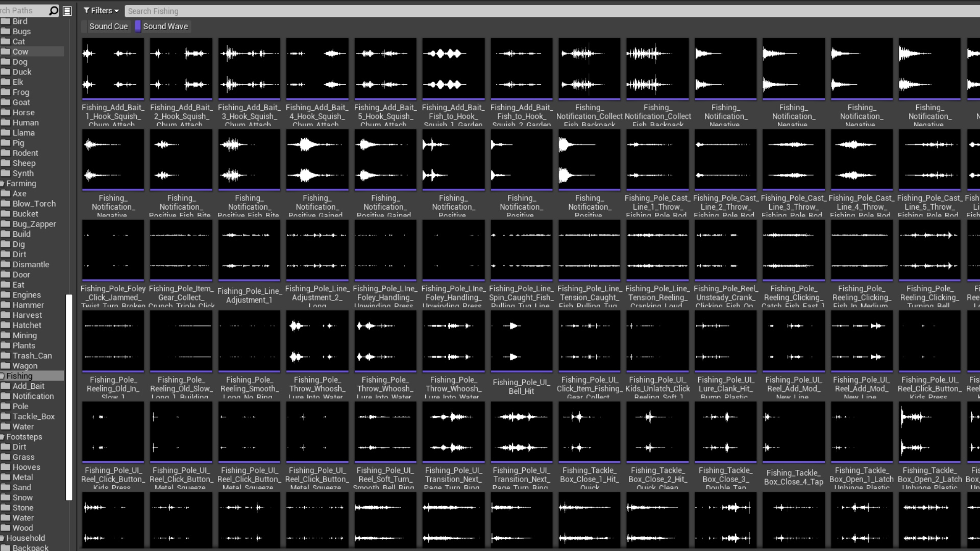The height and width of the screenshot is (551, 980).
Task: Collapse the Household folder tree
Action: click(x=2, y=538)
